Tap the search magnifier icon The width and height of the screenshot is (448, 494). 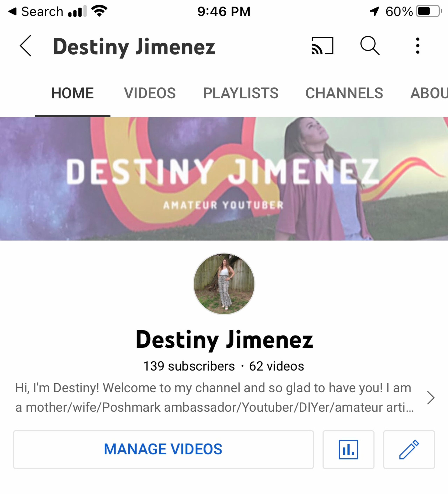(370, 46)
